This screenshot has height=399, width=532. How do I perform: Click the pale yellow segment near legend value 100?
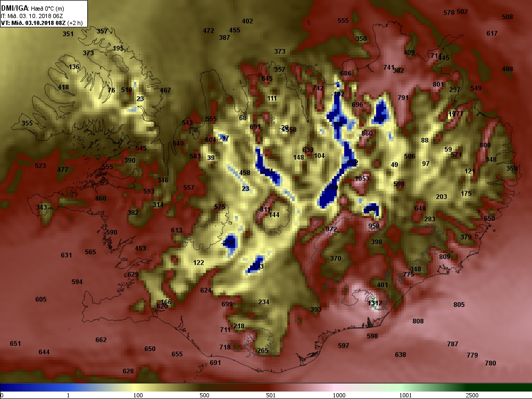click(x=136, y=387)
